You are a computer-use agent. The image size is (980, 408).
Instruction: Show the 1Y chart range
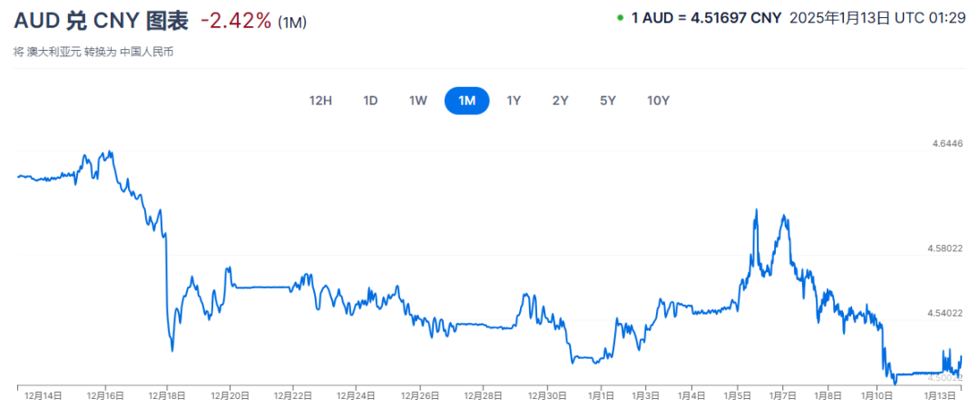(x=514, y=101)
